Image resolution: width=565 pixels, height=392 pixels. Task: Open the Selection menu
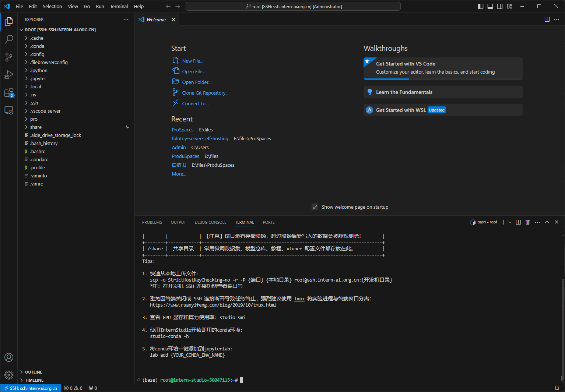point(52,6)
